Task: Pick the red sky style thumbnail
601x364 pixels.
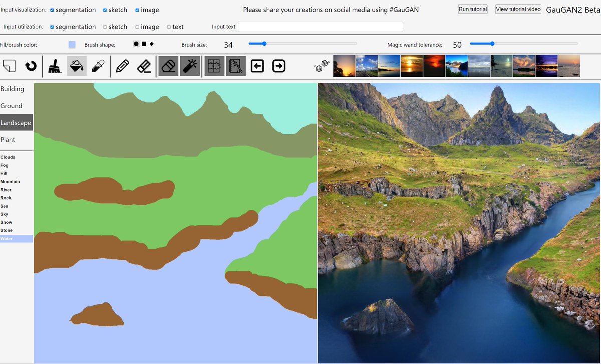Action: pos(434,66)
